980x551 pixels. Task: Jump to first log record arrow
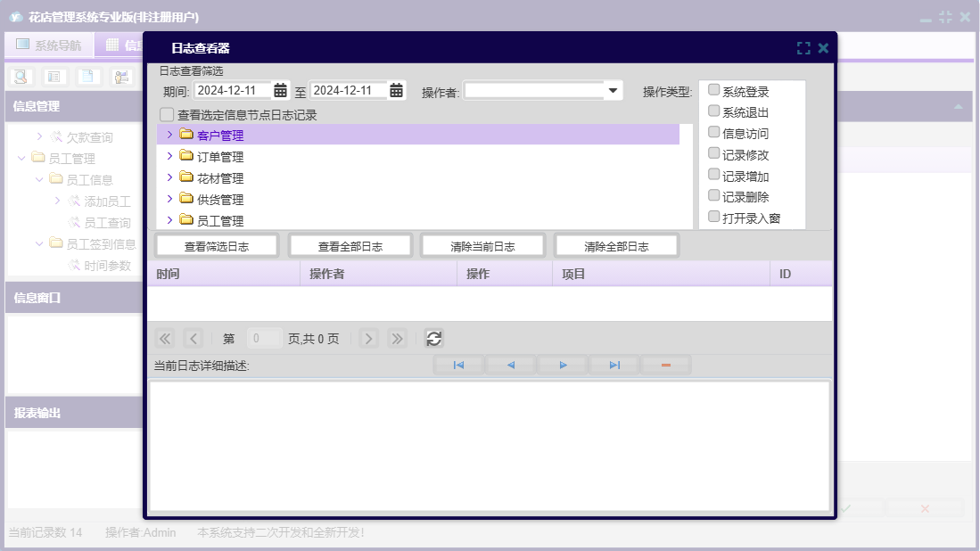coord(458,366)
